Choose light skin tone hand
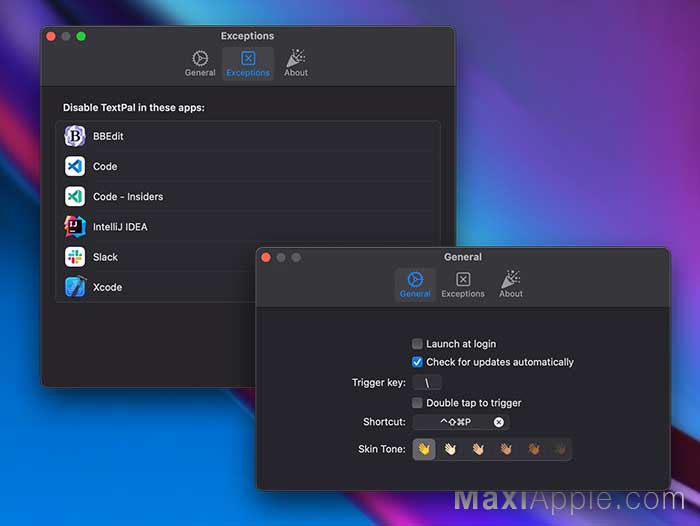The height and width of the screenshot is (526, 700). point(450,449)
